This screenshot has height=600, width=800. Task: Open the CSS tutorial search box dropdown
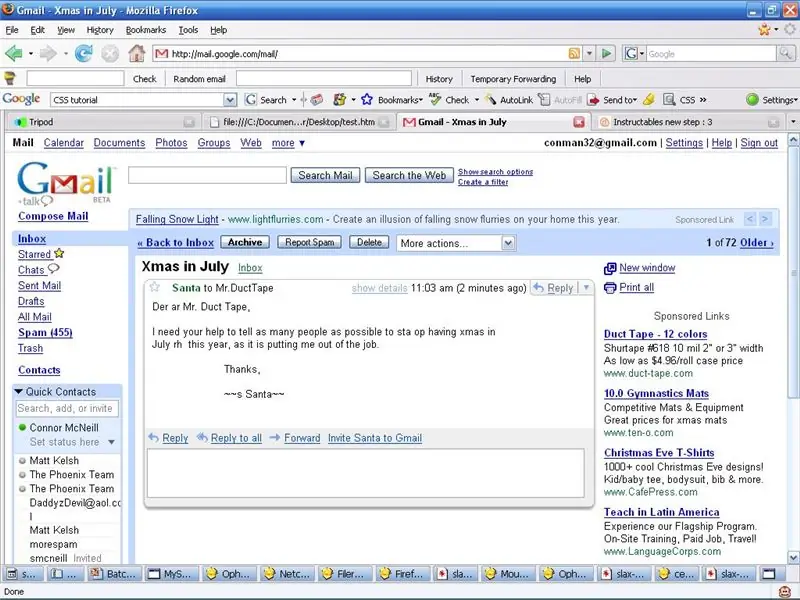click(230, 100)
